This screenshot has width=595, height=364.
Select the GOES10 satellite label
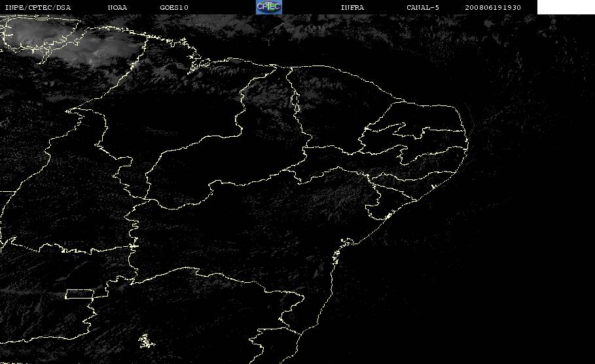click(174, 8)
